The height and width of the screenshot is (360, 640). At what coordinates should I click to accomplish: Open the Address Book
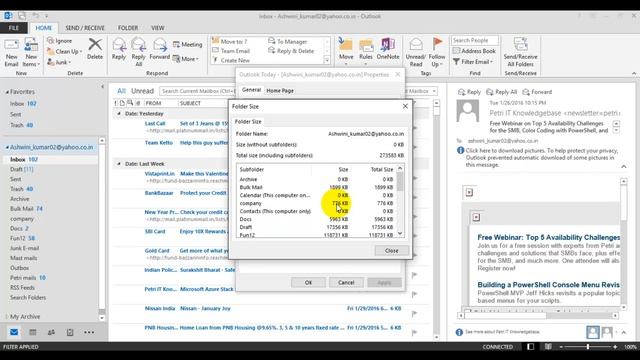474,51
